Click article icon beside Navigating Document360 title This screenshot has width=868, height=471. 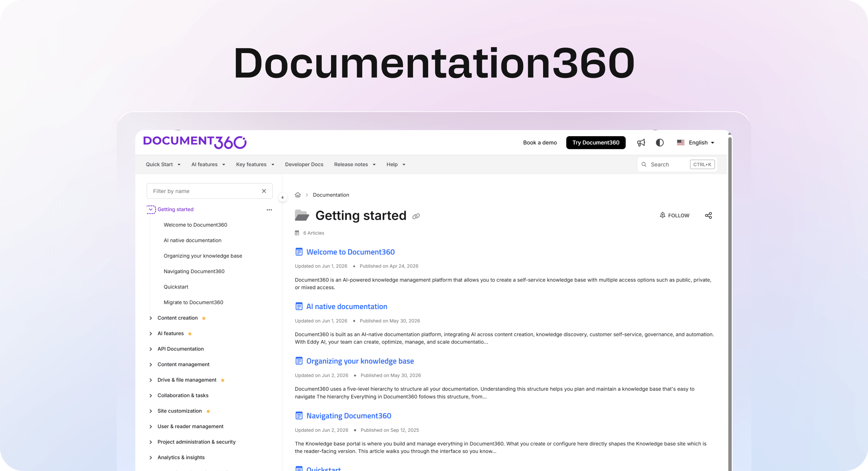point(299,415)
